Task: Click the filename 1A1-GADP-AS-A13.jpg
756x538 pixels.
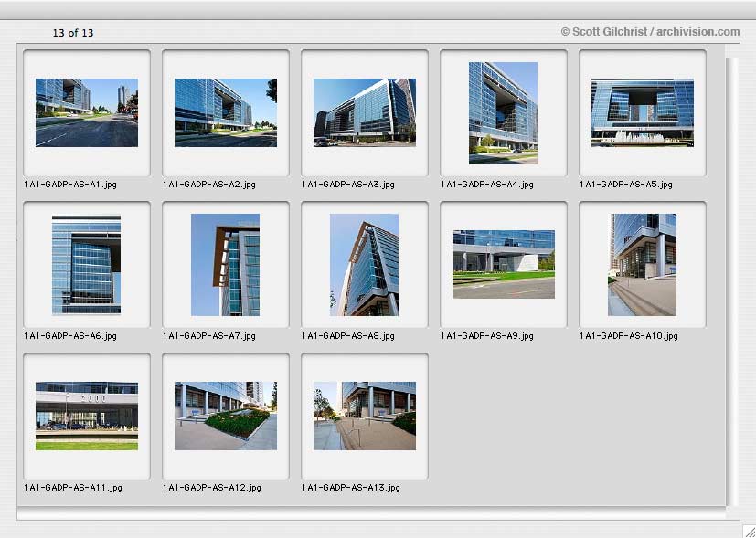Action: (351, 488)
